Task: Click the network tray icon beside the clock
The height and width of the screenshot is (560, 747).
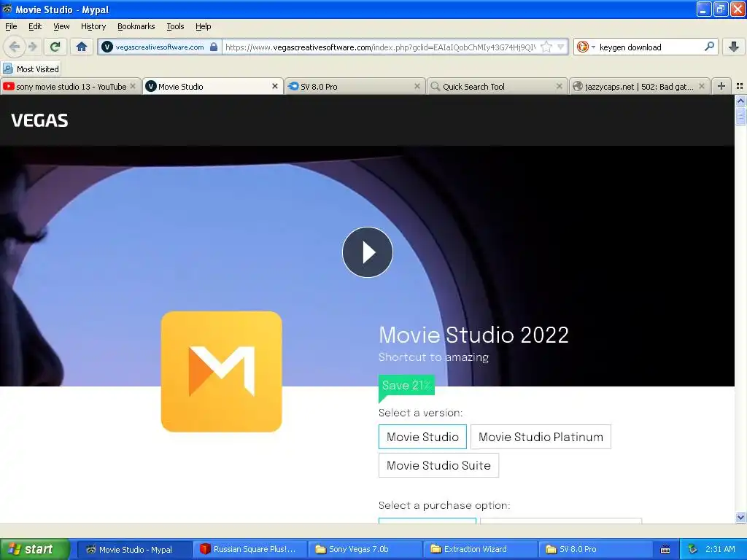Action: pos(693,550)
